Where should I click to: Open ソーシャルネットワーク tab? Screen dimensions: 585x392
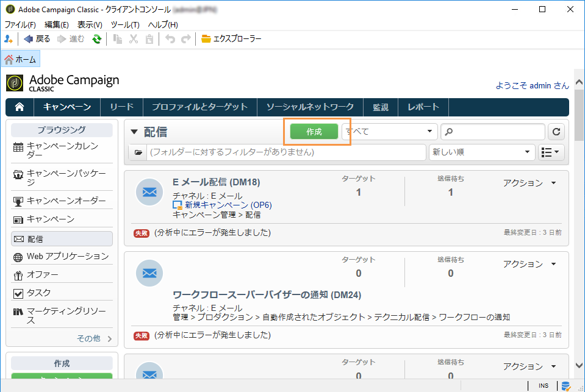(x=310, y=107)
